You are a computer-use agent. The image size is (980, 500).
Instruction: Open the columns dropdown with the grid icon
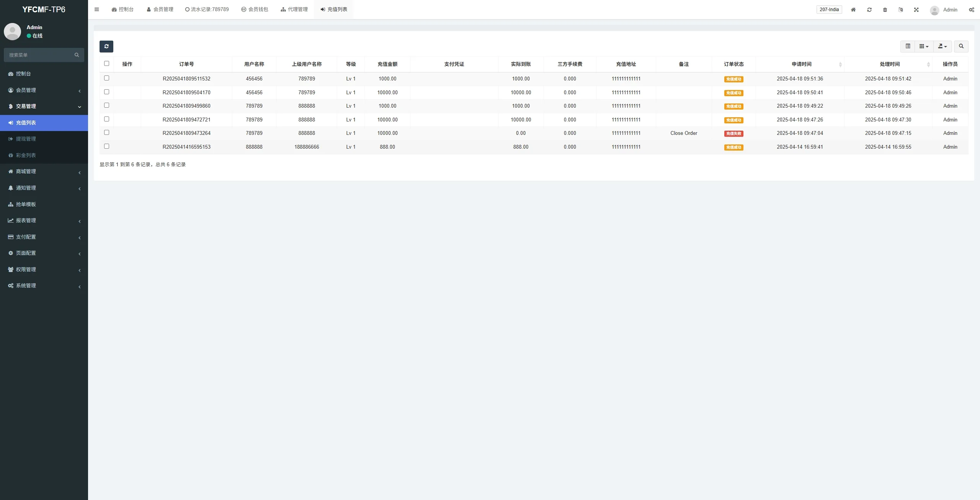tap(924, 46)
